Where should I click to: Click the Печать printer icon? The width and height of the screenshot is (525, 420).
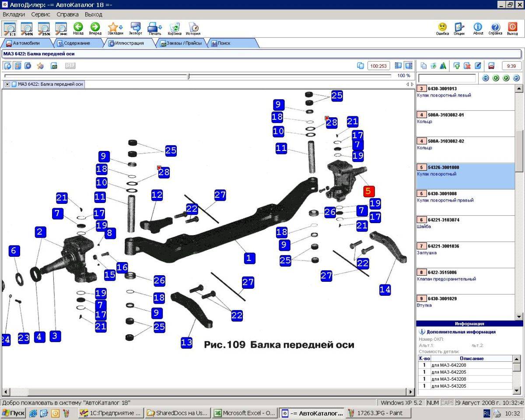point(153,28)
